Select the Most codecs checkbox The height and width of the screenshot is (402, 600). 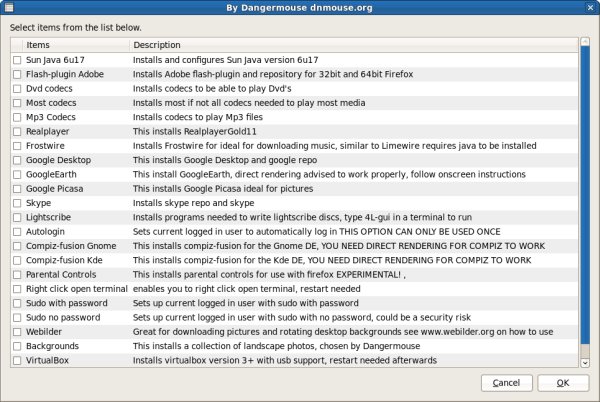[17, 103]
